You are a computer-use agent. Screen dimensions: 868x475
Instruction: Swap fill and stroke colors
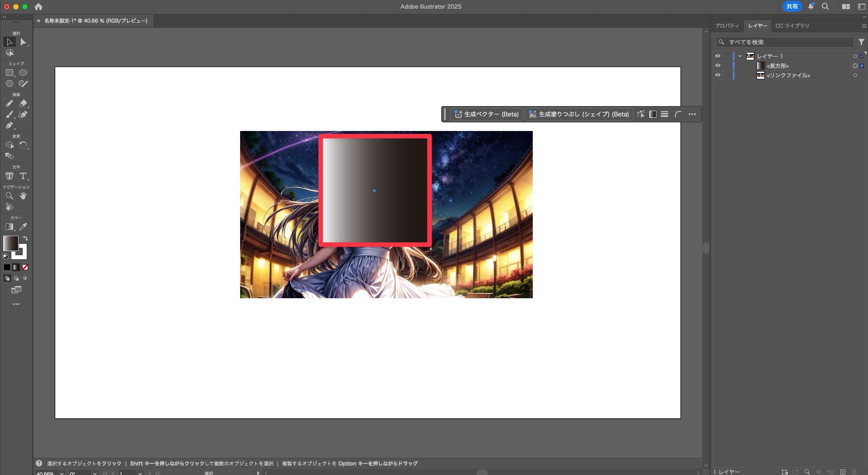tap(25, 238)
